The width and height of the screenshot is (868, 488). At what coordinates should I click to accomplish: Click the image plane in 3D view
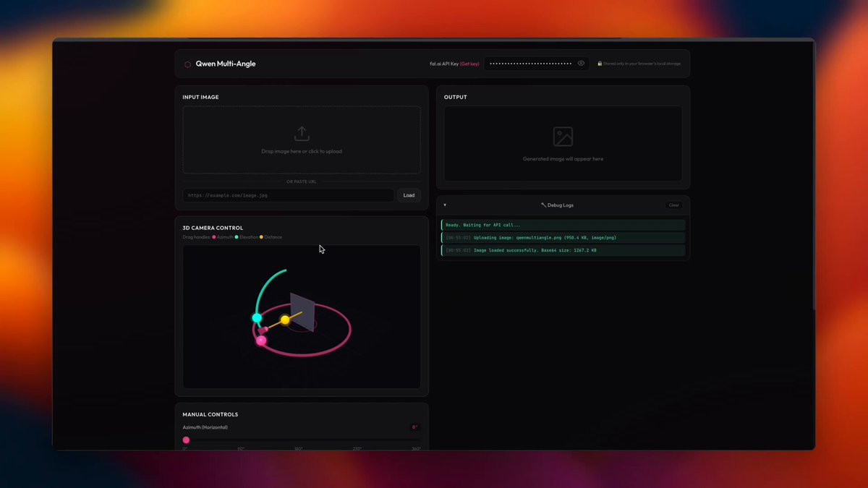[x=302, y=312]
